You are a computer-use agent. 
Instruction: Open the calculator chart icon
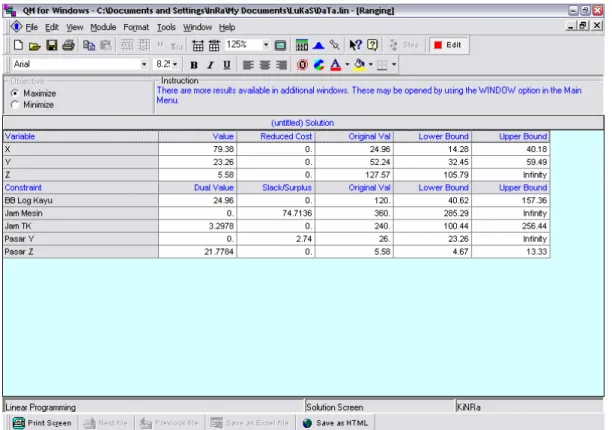click(302, 45)
